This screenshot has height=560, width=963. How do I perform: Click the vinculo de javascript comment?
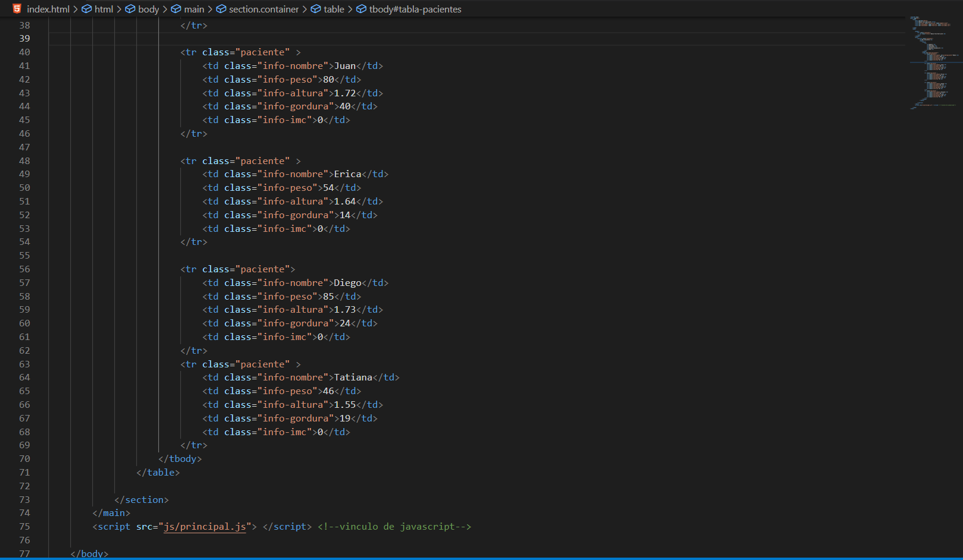pos(394,527)
